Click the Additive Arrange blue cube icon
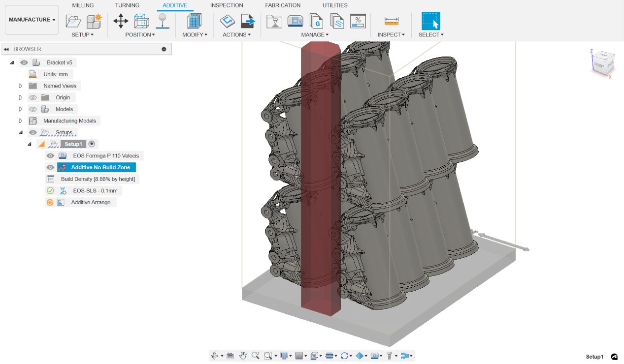Image resolution: width=624 pixels, height=364 pixels. pyautogui.click(x=195, y=21)
